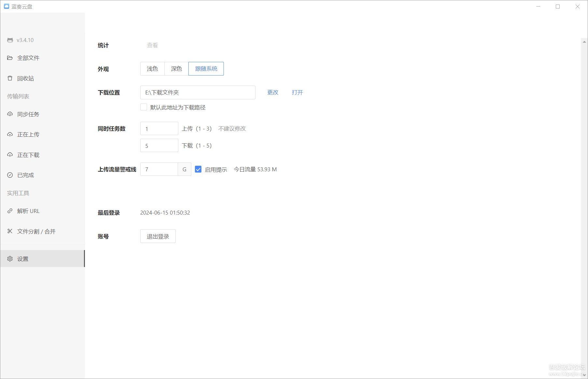Click the 今日流量 53.93 M text

tap(255, 169)
